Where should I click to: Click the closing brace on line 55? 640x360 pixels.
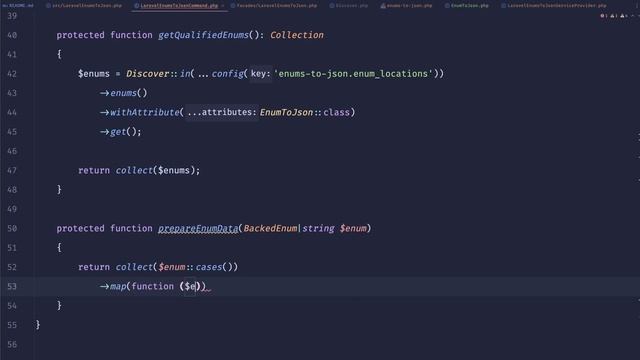(x=38, y=325)
